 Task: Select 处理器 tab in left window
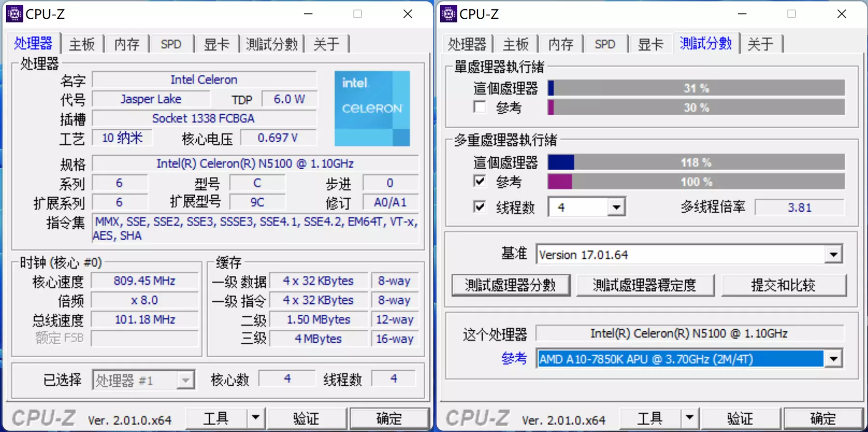tap(33, 43)
